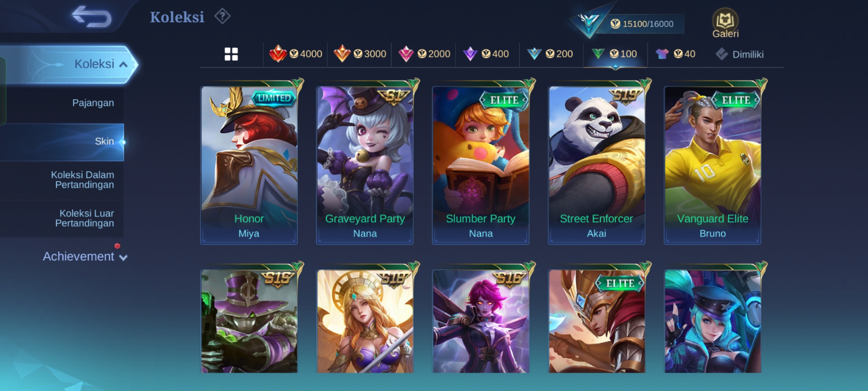This screenshot has height=391, width=868.
Task: Toggle the Dimiliki owned filter
Action: (x=739, y=54)
